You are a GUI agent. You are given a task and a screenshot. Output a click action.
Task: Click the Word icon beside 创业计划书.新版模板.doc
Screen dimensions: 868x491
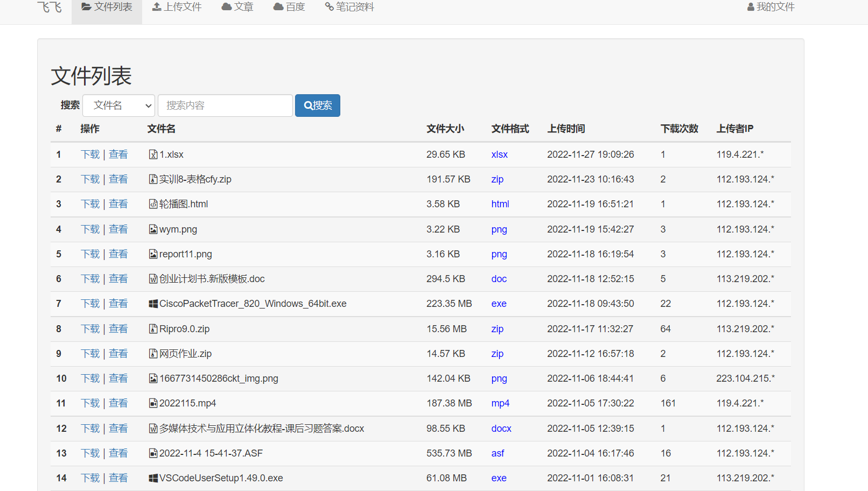point(153,279)
